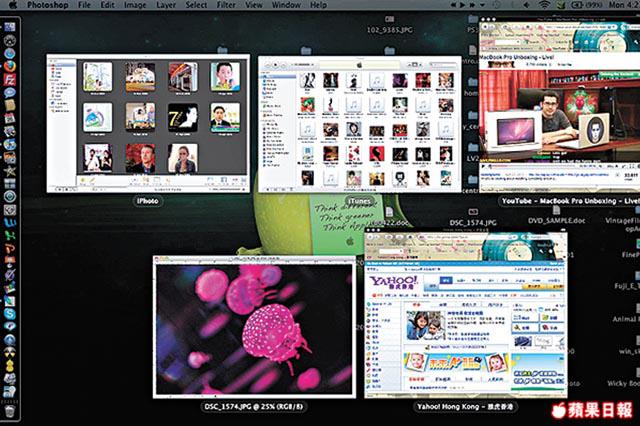Open the Window menu
This screenshot has height=426, width=640.
point(286,5)
